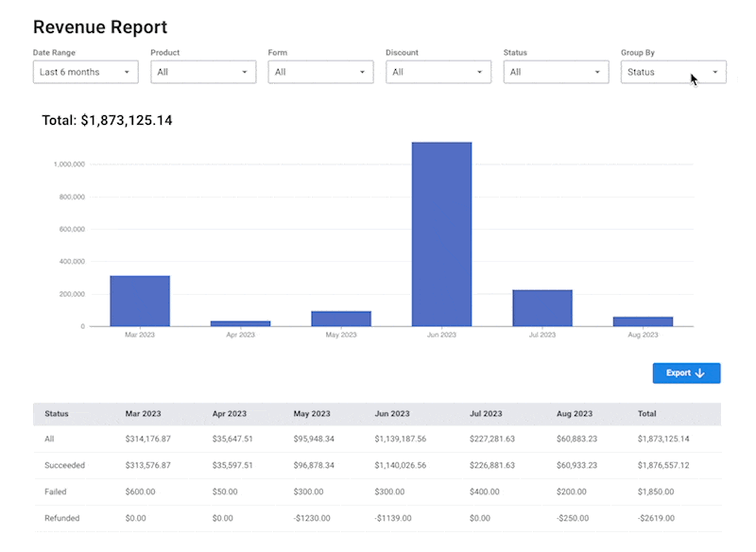This screenshot has width=756, height=552.
Task: Click the -$1139.00 refund cell
Action: click(x=393, y=518)
